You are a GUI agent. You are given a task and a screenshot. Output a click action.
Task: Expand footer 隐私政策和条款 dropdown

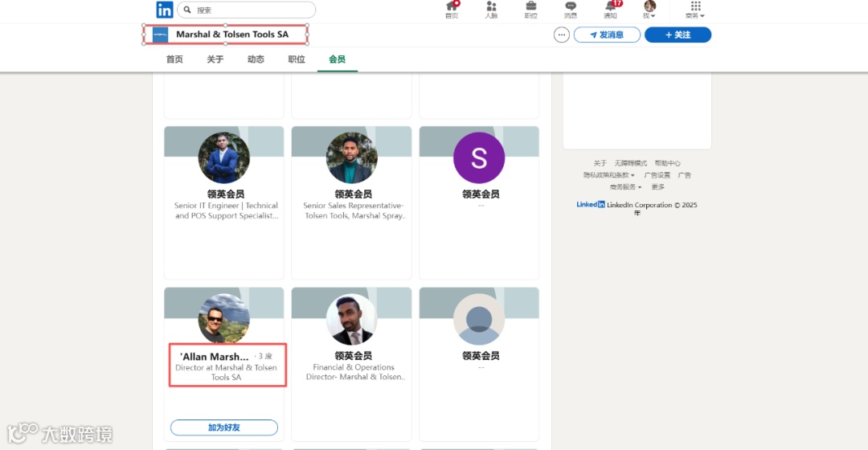[609, 175]
